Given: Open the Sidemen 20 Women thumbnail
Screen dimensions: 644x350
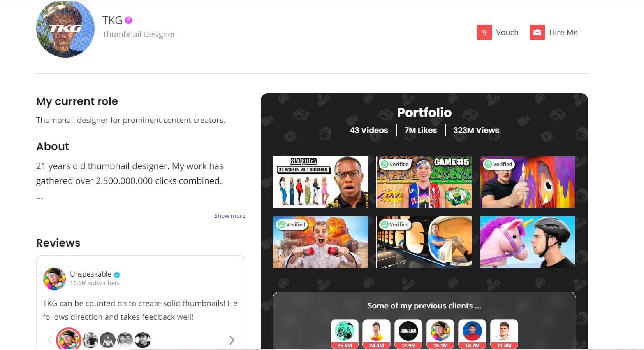Looking at the screenshot, I should tap(320, 182).
